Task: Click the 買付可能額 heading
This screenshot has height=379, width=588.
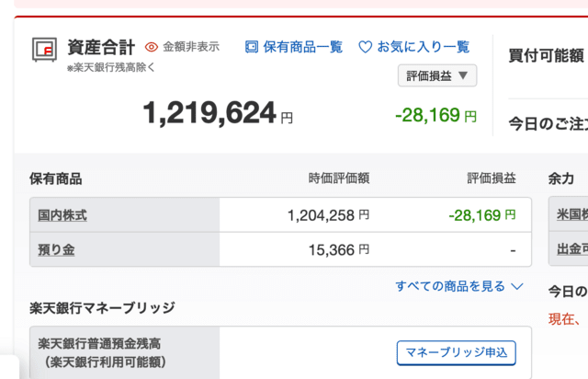Action: click(546, 55)
